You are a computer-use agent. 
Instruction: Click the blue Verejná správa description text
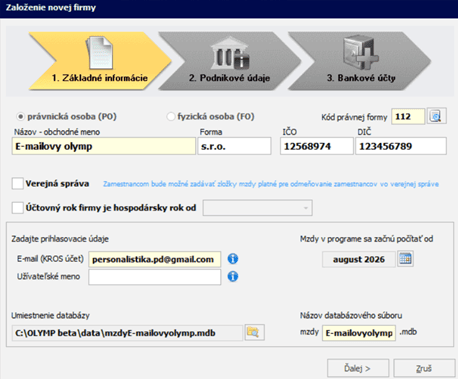271,184
